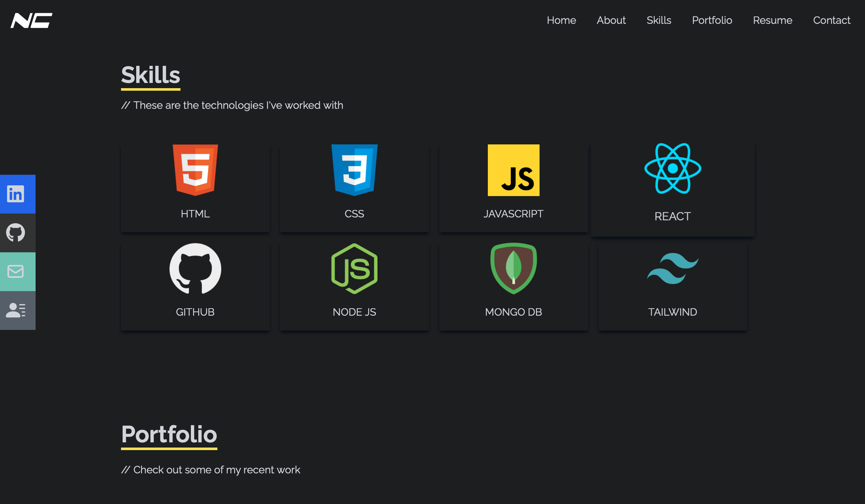Image resolution: width=865 pixels, height=504 pixels.
Task: Jump to Skills via nav menu
Action: (659, 20)
